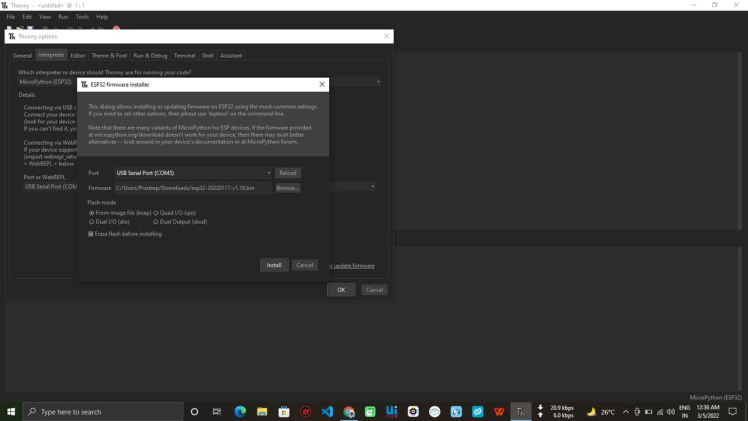The width and height of the screenshot is (748, 421).
Task: Click OK in Thonny options
Action: click(341, 290)
